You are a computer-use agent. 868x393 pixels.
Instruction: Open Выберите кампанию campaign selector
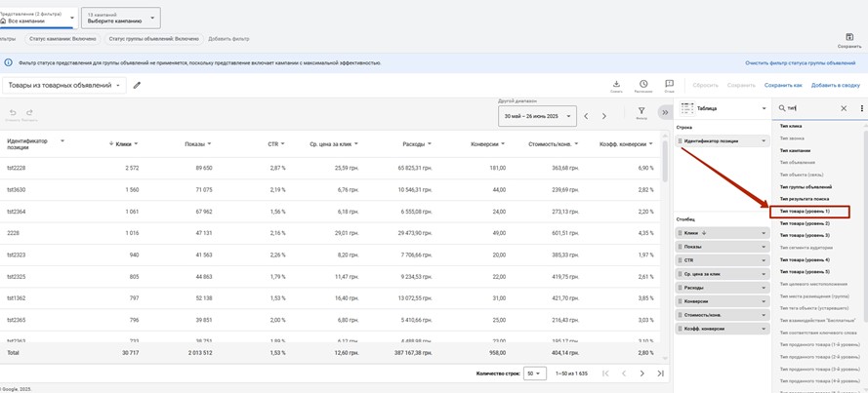pos(121,18)
